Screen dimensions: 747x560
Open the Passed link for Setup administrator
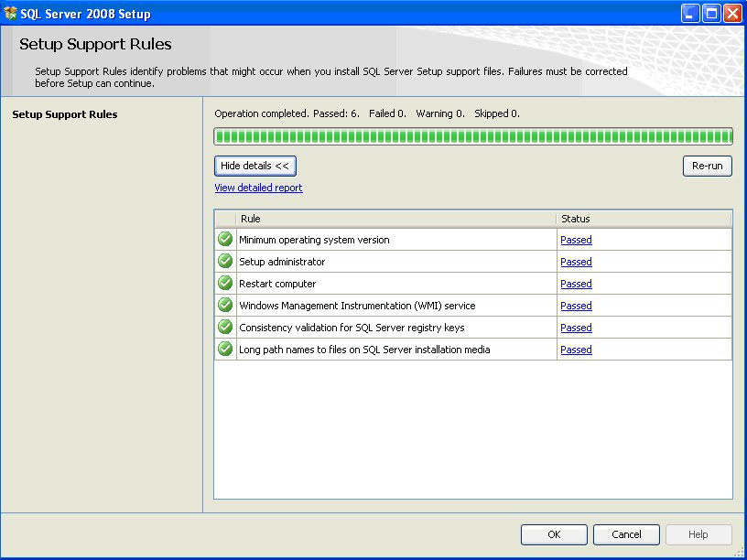[x=576, y=262]
